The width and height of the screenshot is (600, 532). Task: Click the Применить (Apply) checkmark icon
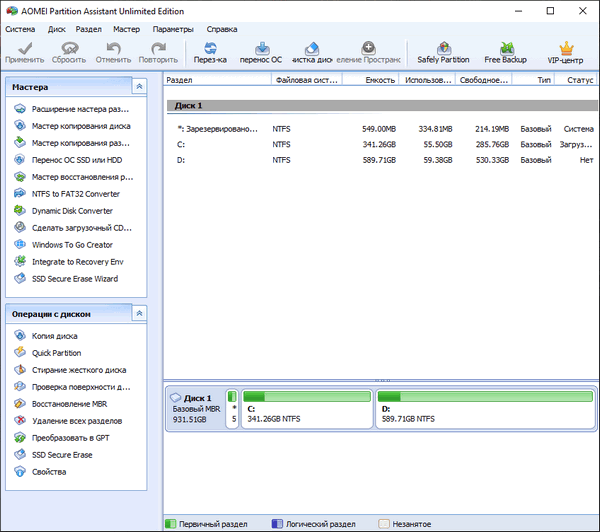[23, 48]
